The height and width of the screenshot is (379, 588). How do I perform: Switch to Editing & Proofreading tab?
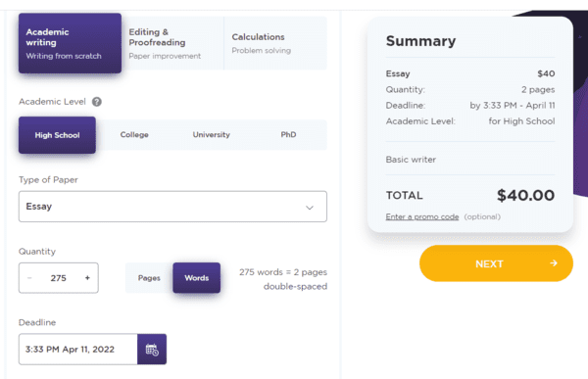click(172, 43)
